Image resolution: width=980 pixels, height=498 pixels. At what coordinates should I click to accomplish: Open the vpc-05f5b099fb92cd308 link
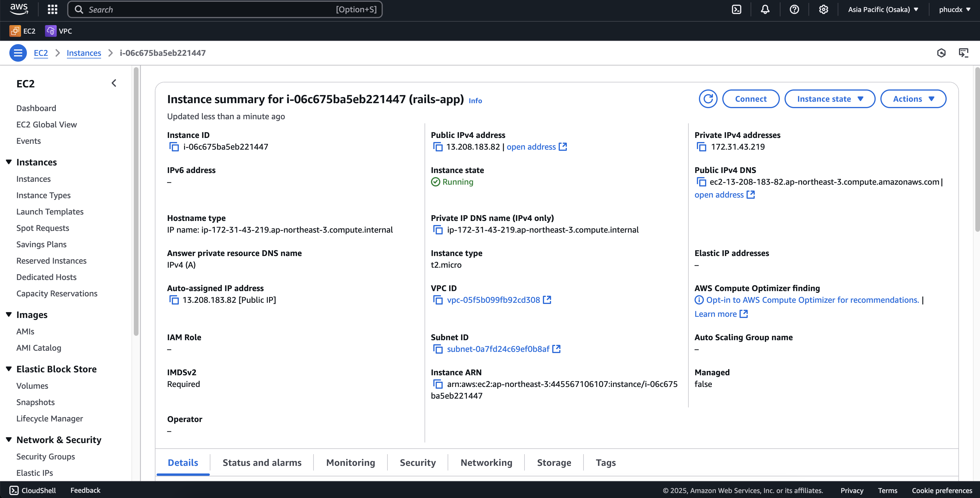494,300
